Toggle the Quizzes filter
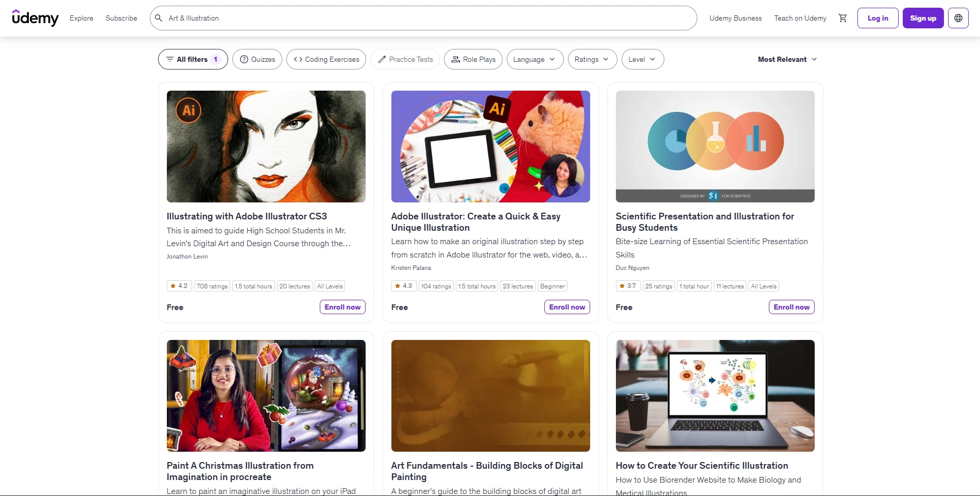Image resolution: width=980 pixels, height=496 pixels. coord(257,59)
